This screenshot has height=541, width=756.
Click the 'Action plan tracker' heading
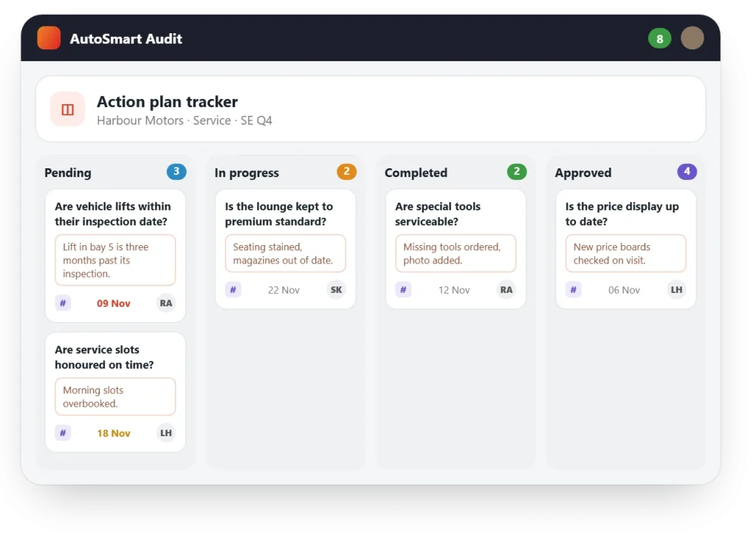click(168, 102)
